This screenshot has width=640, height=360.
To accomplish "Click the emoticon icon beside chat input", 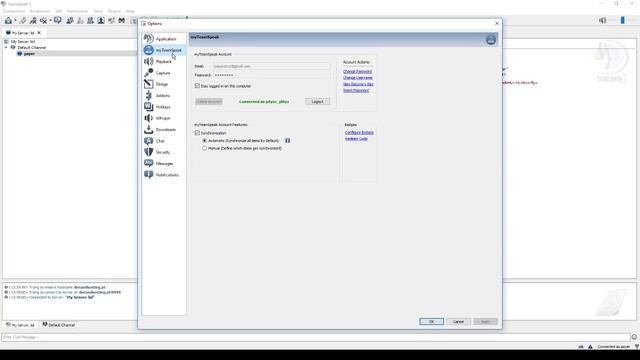I will point(635,337).
